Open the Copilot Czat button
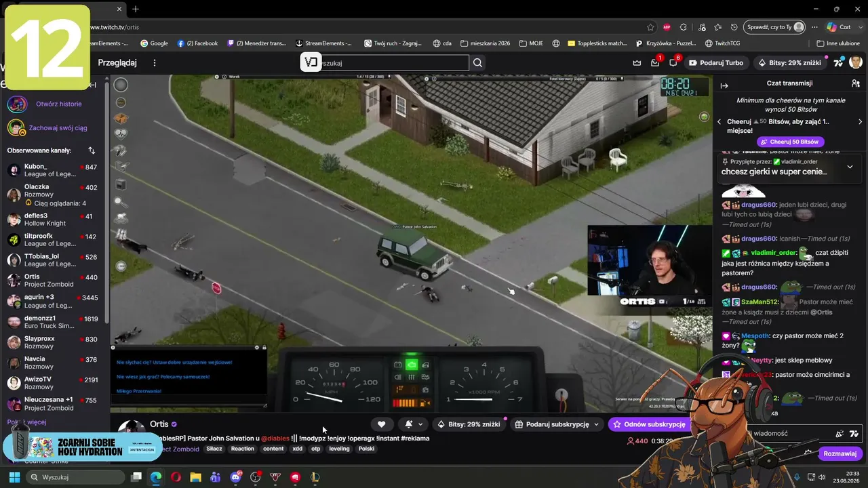This screenshot has height=488, width=868. [x=838, y=27]
